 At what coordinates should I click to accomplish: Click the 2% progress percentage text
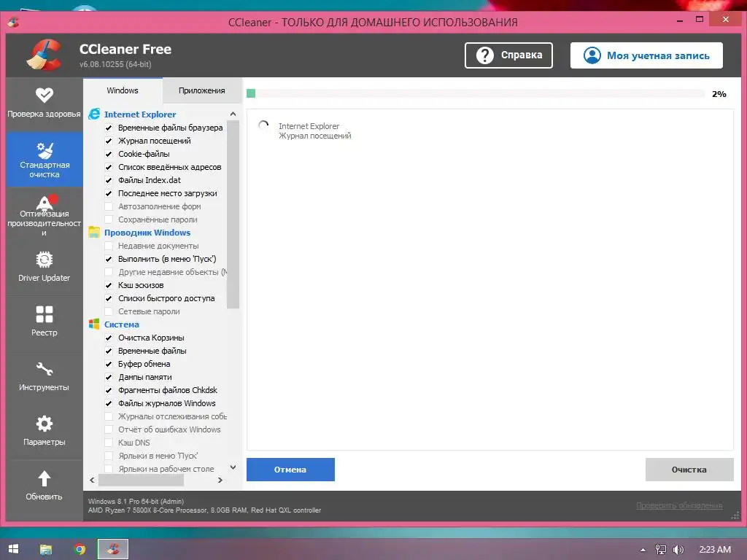(719, 94)
